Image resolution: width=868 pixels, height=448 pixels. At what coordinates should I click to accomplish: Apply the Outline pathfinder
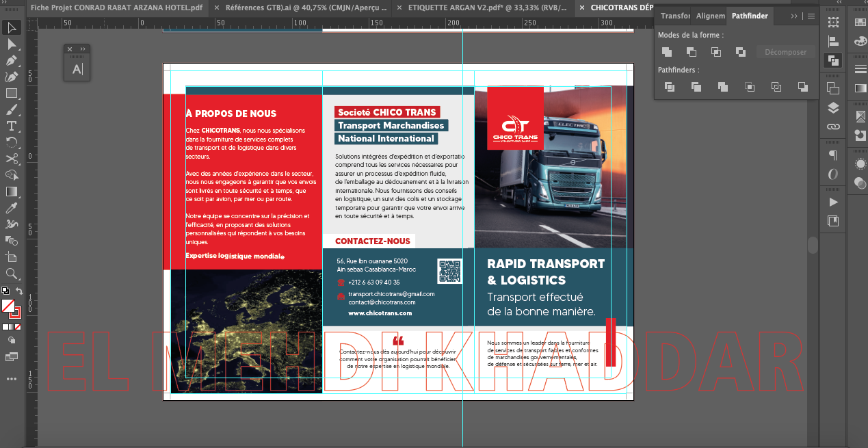point(776,87)
